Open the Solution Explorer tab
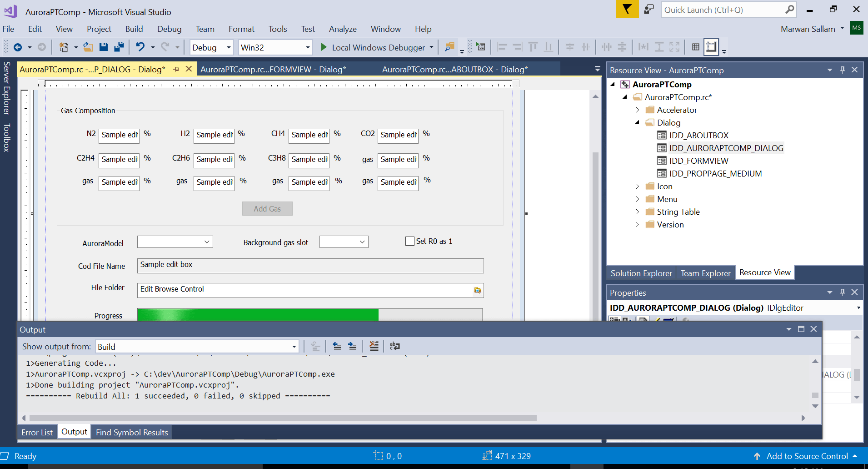The height and width of the screenshot is (469, 868). [641, 273]
